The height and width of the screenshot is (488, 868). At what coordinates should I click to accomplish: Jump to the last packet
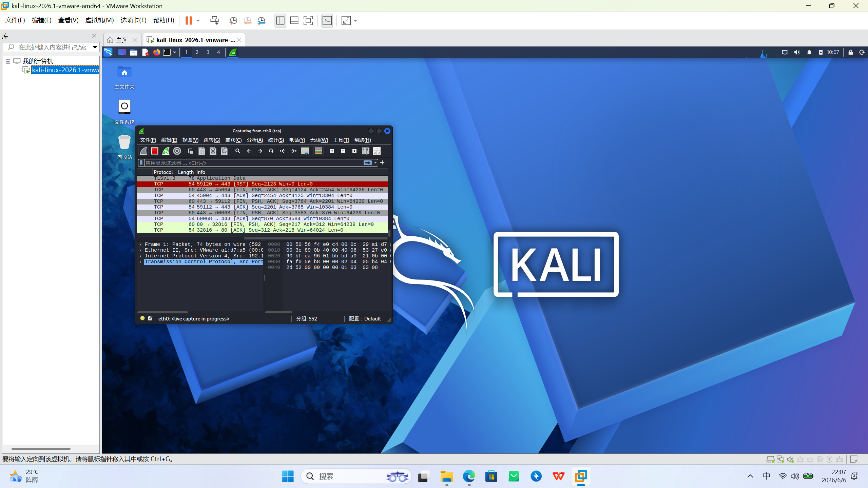pyautogui.click(x=294, y=151)
